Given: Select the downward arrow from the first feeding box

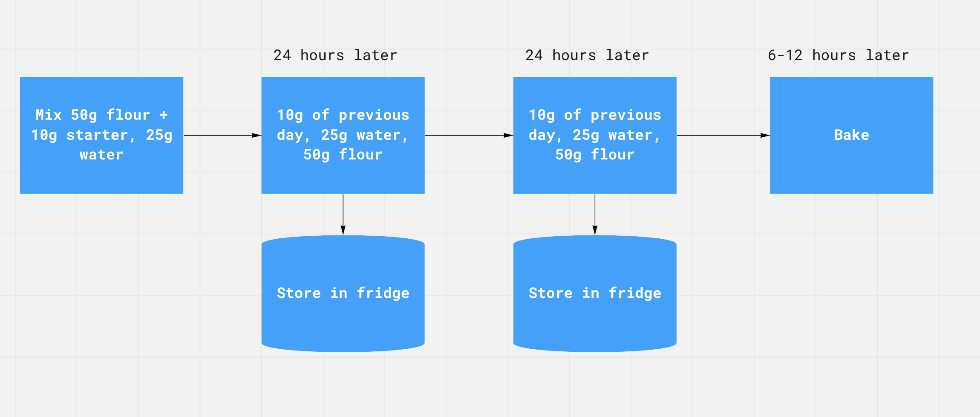Looking at the screenshot, I should coord(343,214).
